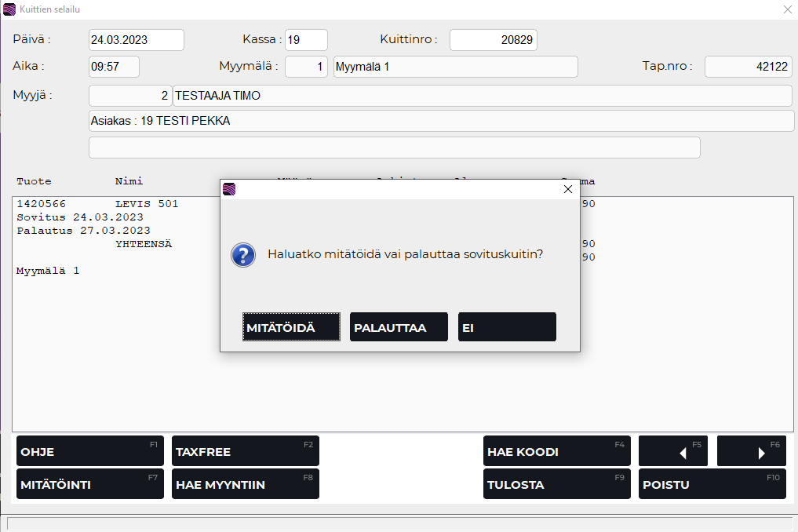Click the blue question mark icon
This screenshot has height=532, width=798.
pos(243,254)
